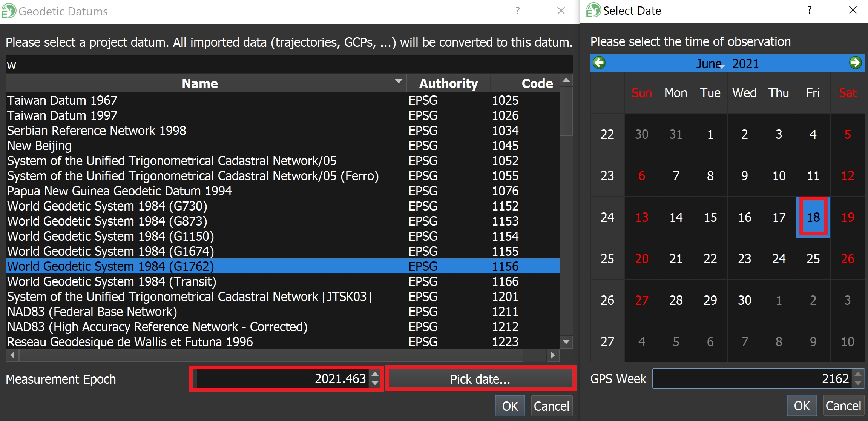Decrease Measurement Epoch with down arrow
The height and width of the screenshot is (421, 868).
[x=375, y=383]
